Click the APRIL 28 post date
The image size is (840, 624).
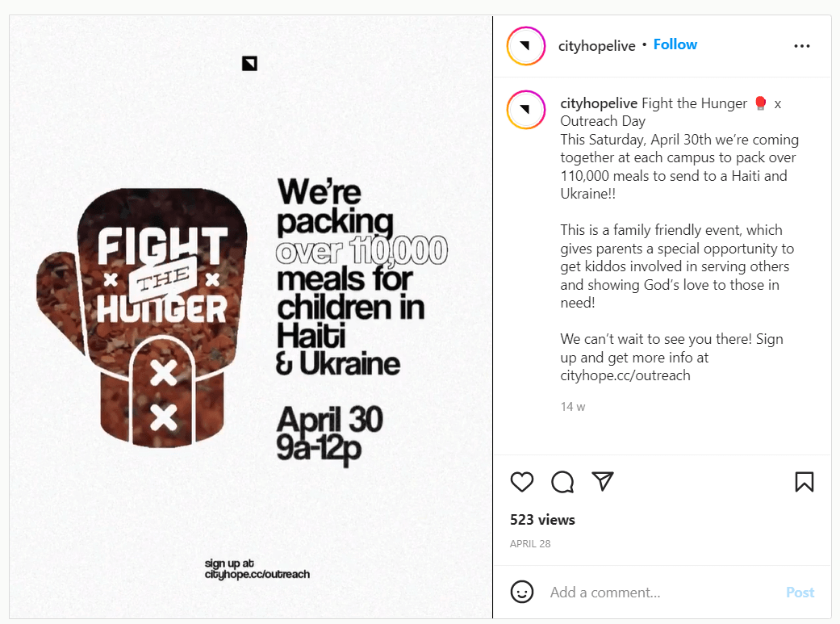click(x=530, y=544)
